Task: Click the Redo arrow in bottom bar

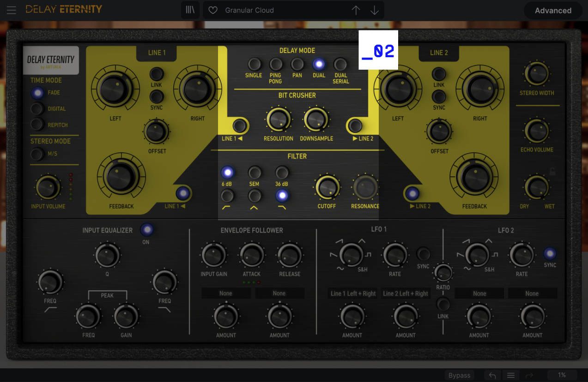Action: [x=530, y=376]
